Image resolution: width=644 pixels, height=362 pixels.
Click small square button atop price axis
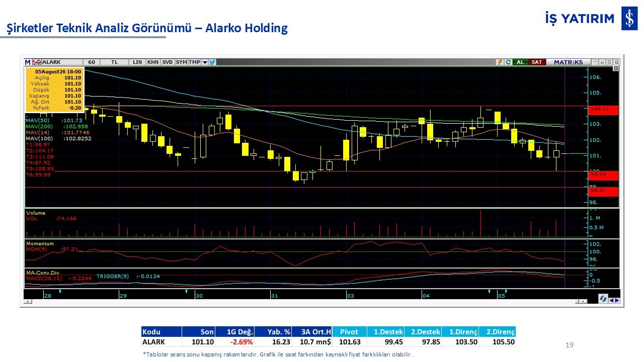tap(616, 68)
